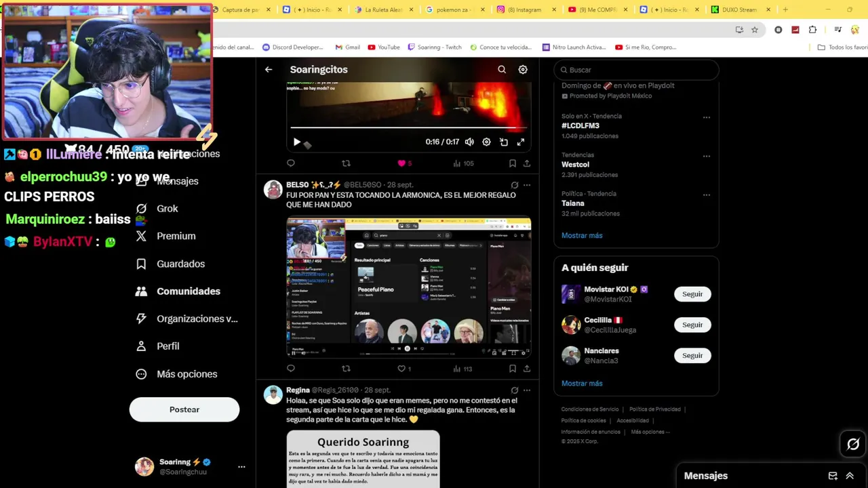Expand the video to full screen
This screenshot has width=868, height=488.
[521, 142]
